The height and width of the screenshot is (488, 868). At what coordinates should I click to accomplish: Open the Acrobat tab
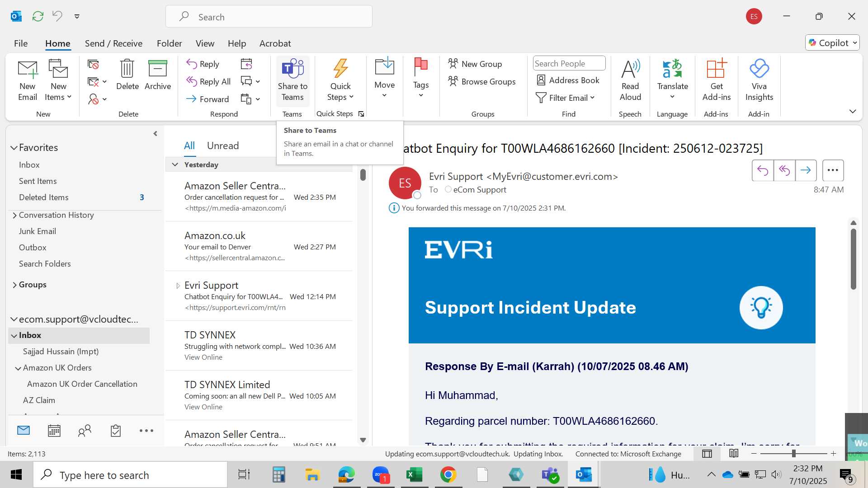click(275, 43)
